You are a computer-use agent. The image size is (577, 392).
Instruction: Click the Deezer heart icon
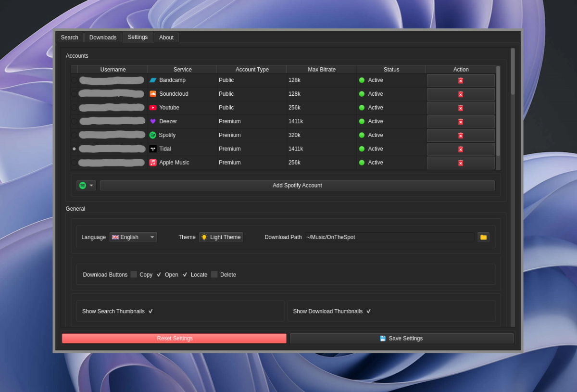point(153,121)
